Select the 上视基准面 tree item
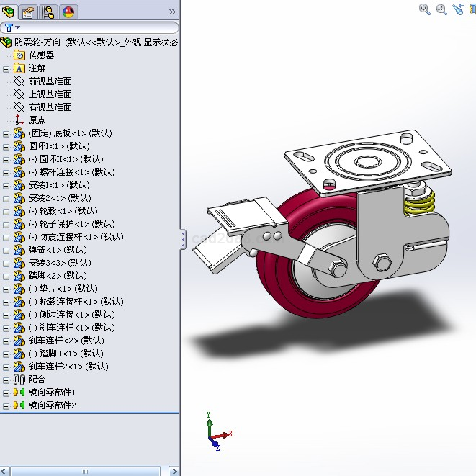This screenshot has width=476, height=476. coord(50,94)
